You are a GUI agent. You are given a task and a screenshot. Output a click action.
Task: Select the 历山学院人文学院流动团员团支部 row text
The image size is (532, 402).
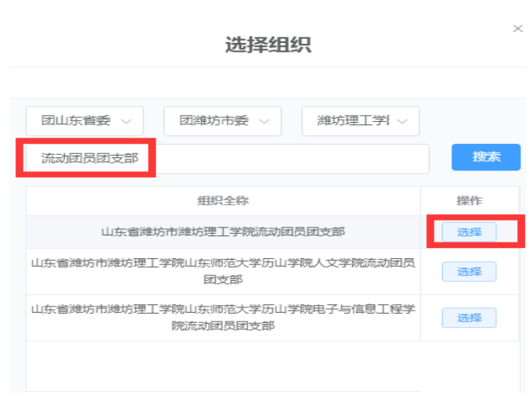tap(223, 271)
